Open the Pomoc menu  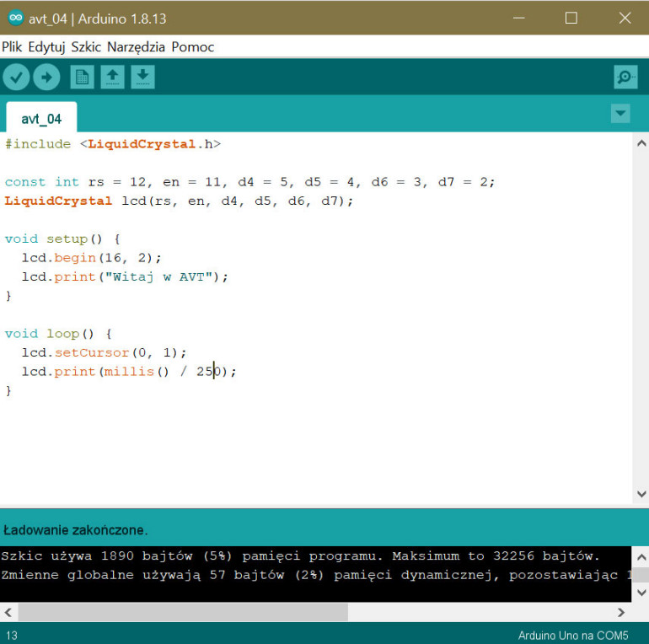click(192, 46)
